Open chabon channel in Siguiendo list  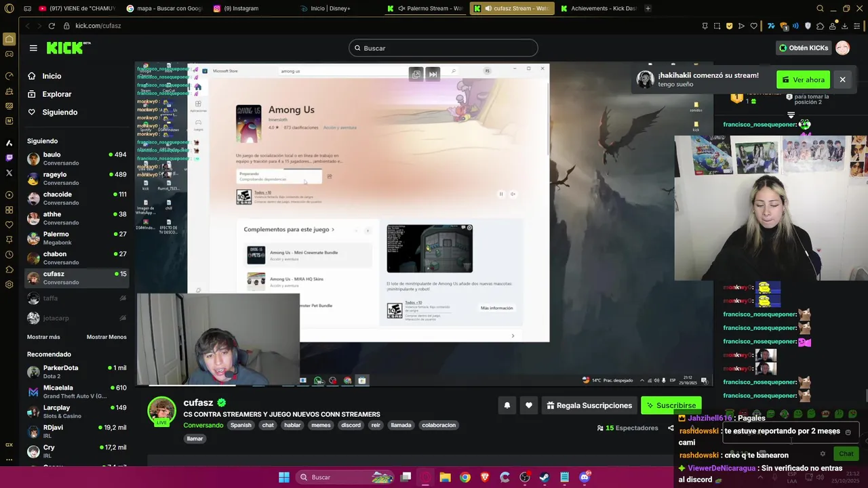point(77,258)
